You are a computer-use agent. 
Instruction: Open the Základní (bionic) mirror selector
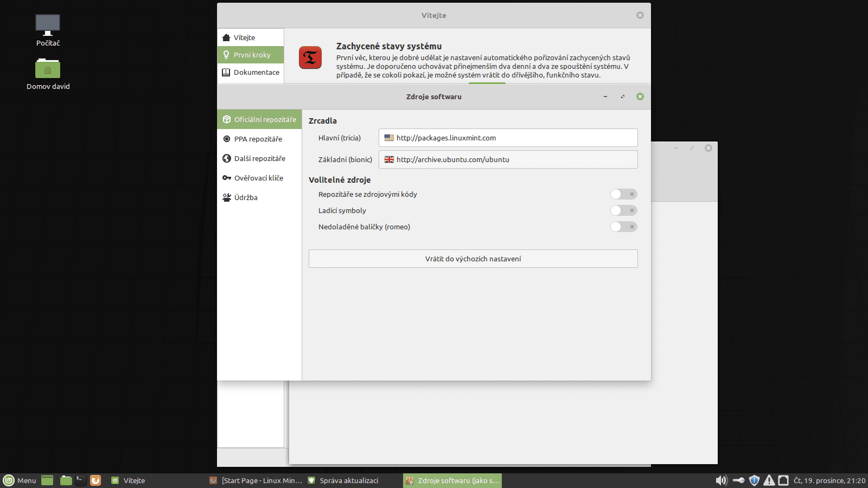[x=508, y=159]
